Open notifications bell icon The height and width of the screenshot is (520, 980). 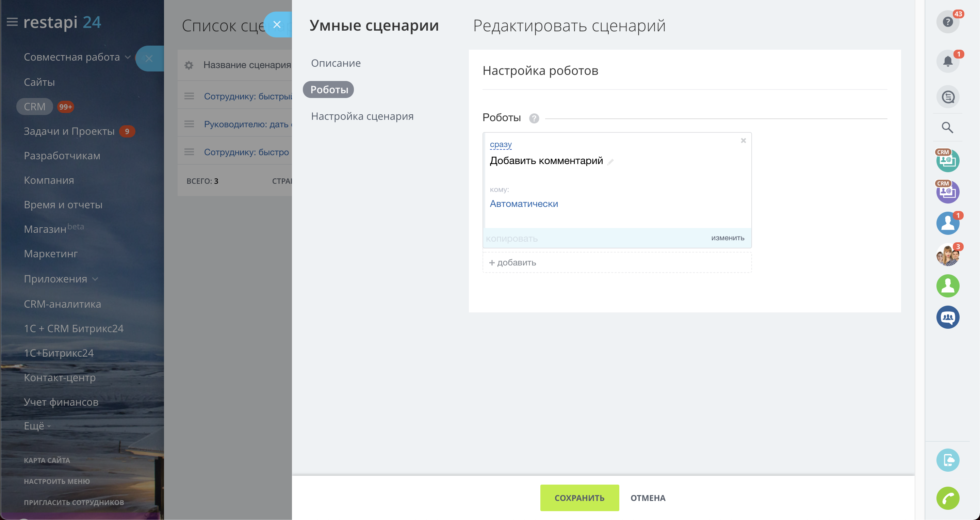pos(947,61)
